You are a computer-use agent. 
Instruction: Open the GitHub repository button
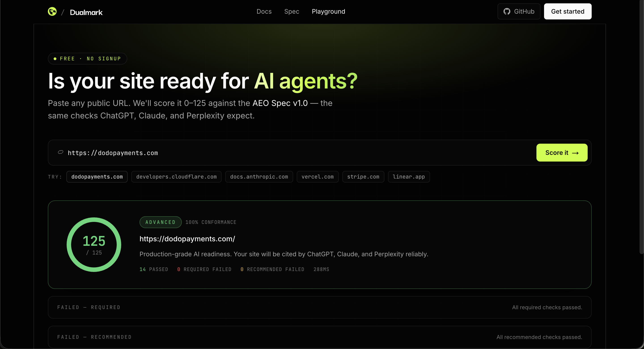(519, 11)
